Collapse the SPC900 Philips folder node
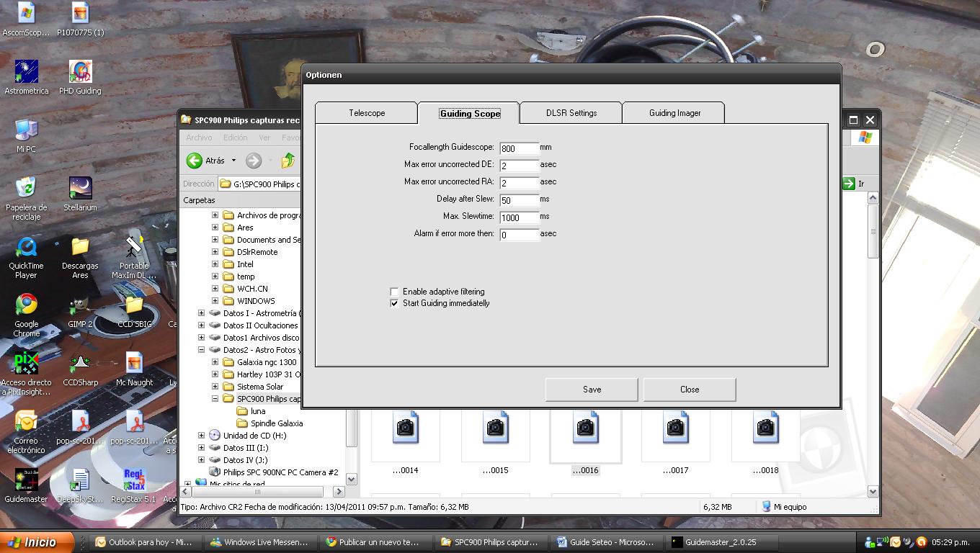 (215, 398)
